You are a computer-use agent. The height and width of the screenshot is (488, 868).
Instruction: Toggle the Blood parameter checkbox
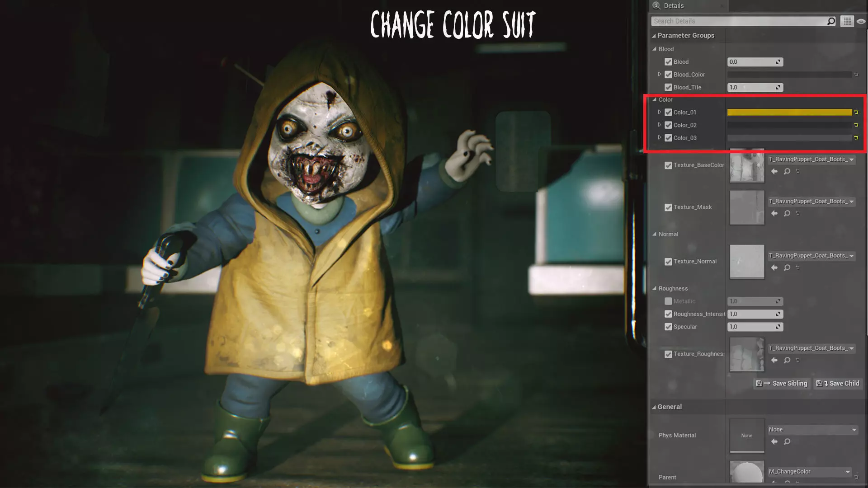coord(668,62)
